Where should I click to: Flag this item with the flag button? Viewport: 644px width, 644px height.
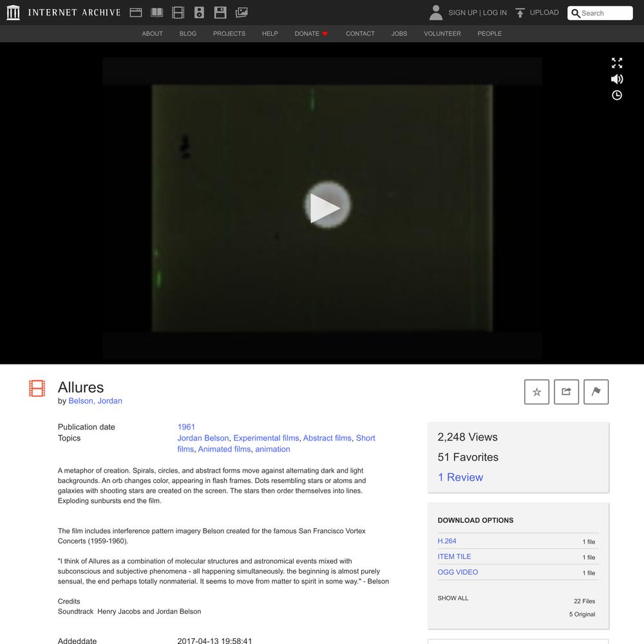pyautogui.click(x=596, y=392)
